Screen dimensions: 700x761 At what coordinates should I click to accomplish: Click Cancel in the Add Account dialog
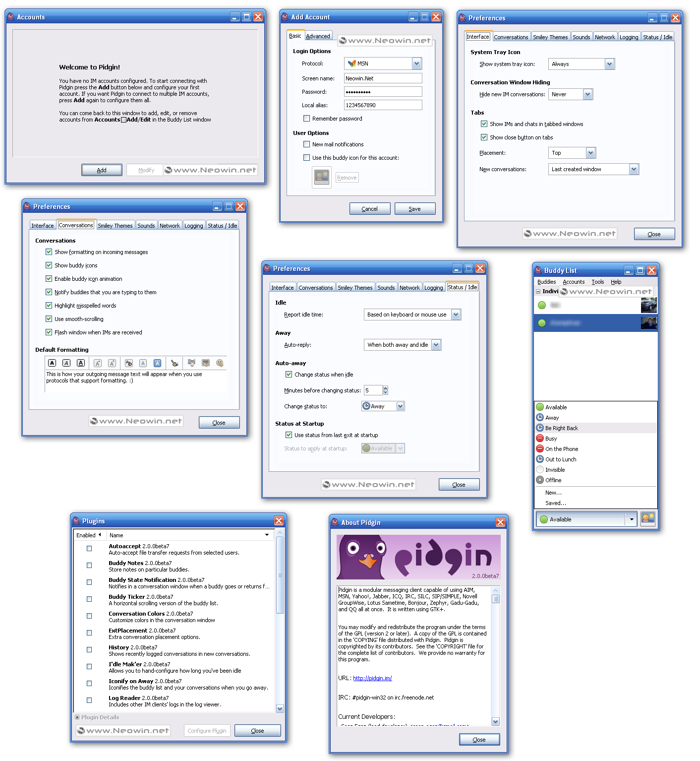pyautogui.click(x=370, y=209)
